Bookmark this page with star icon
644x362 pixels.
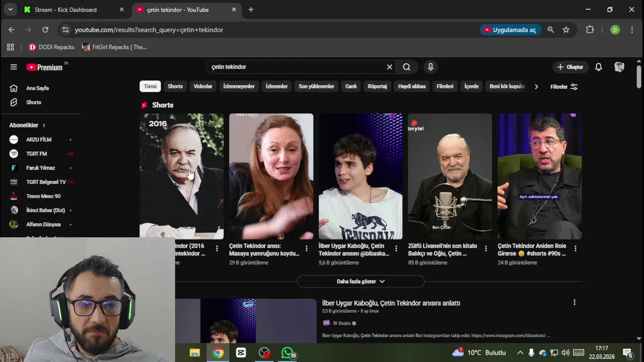(x=566, y=30)
